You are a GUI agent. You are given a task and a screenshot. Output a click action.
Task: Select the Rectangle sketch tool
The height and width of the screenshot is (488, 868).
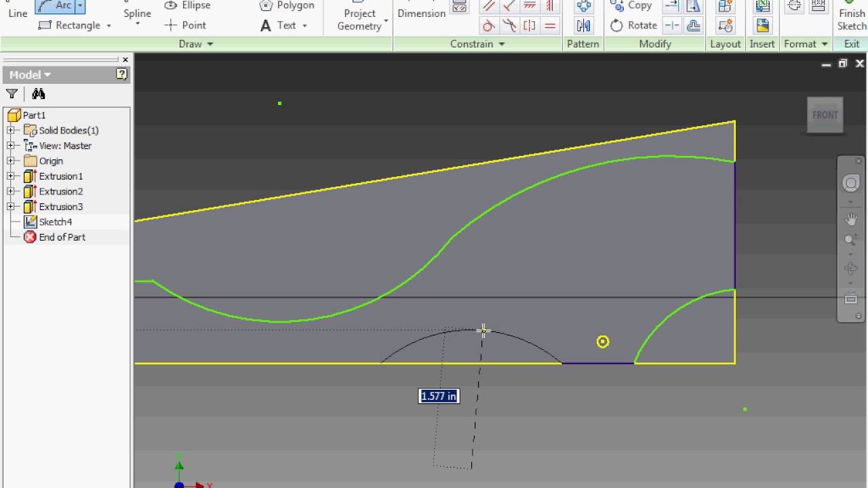(x=70, y=25)
